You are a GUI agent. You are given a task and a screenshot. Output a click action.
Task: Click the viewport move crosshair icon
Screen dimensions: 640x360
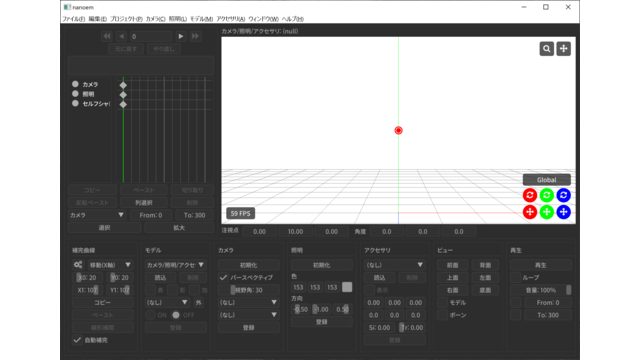(564, 49)
